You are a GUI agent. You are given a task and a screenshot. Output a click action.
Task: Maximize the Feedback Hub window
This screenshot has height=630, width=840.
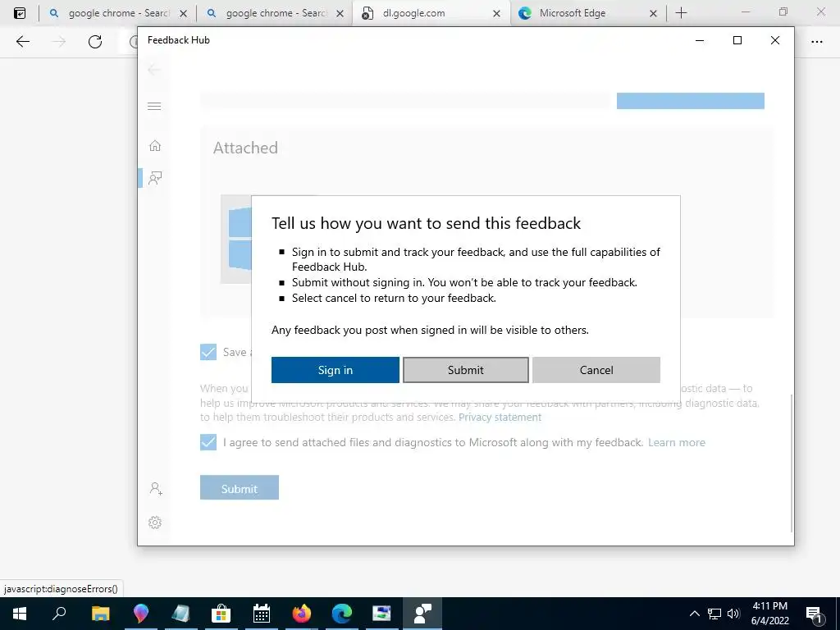click(737, 40)
